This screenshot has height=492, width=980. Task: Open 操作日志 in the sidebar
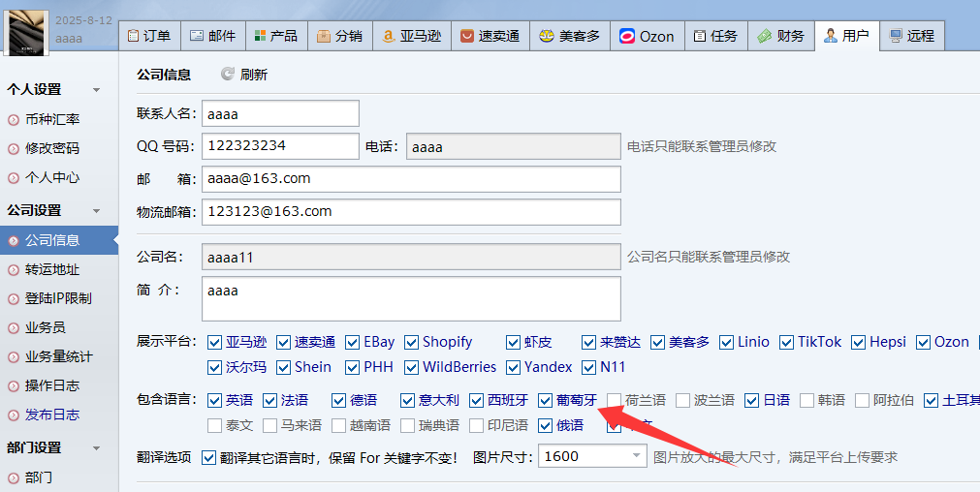(x=52, y=385)
